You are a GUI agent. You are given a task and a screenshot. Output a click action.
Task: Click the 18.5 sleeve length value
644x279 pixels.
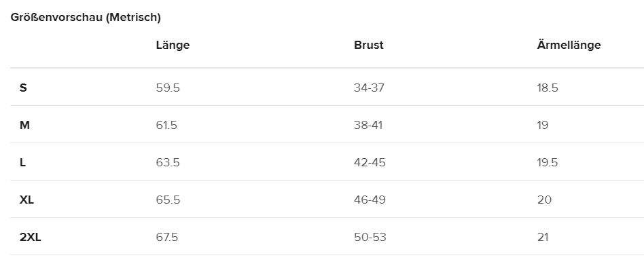click(548, 88)
